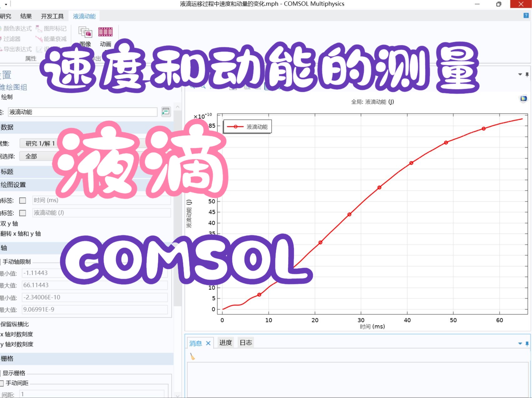Toggle the x轴标签 checkbox

(x=22, y=200)
